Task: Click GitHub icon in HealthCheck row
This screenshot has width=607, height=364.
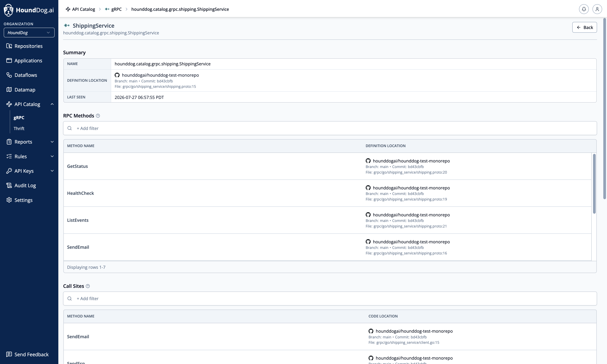Action: tap(368, 188)
